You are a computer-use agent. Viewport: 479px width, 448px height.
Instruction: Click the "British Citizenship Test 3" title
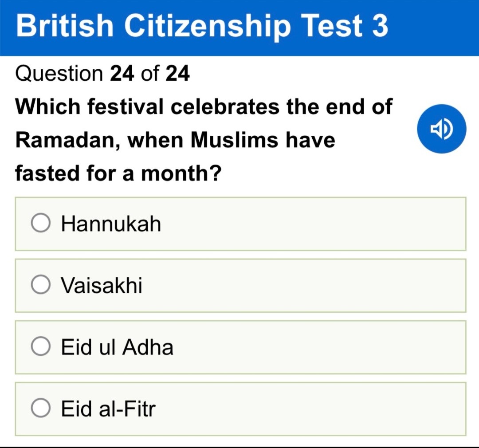point(202,27)
